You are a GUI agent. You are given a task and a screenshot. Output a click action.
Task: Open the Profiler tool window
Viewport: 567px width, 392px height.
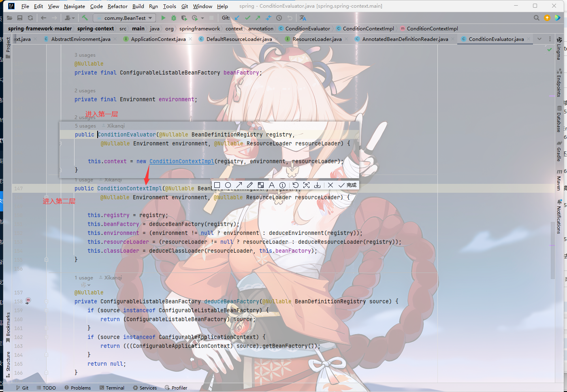(176, 388)
